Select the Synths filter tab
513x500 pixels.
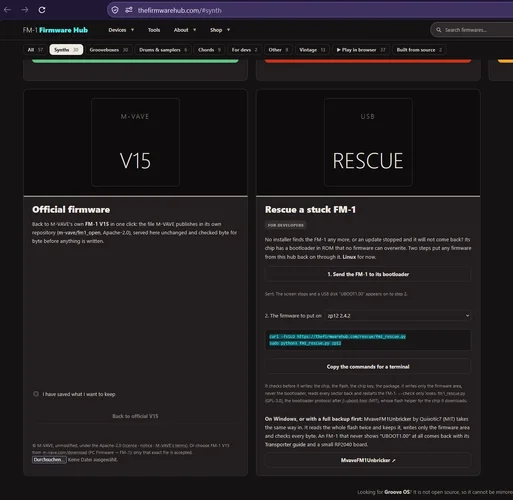click(66, 50)
